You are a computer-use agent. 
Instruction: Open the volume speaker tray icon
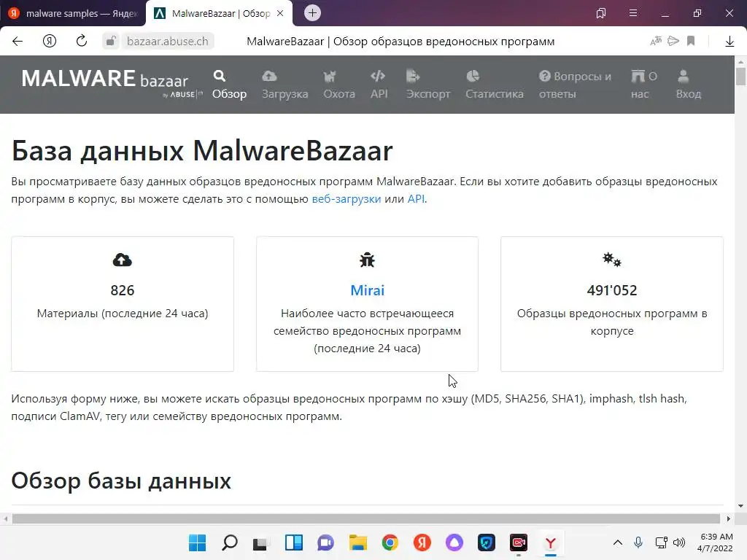tap(679, 542)
